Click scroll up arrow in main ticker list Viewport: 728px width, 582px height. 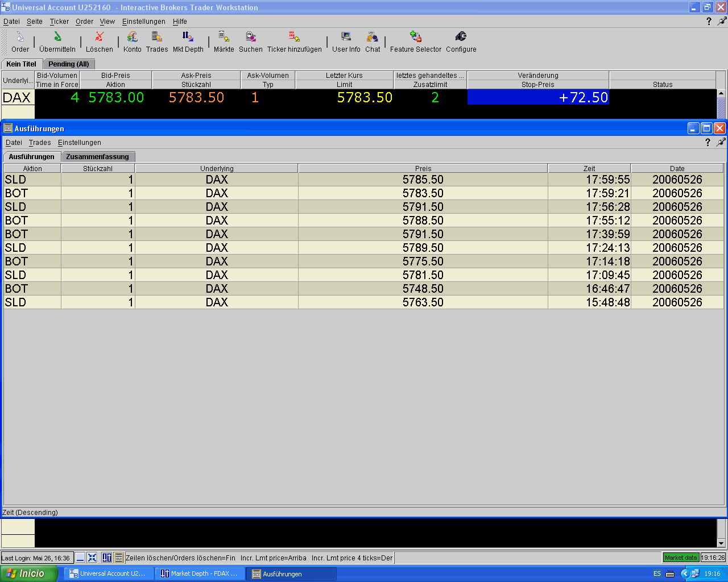click(x=721, y=94)
